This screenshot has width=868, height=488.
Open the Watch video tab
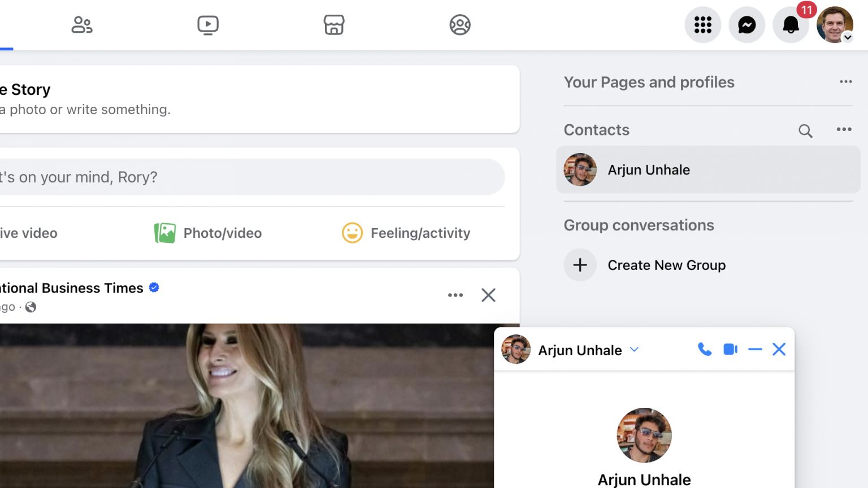pyautogui.click(x=208, y=25)
